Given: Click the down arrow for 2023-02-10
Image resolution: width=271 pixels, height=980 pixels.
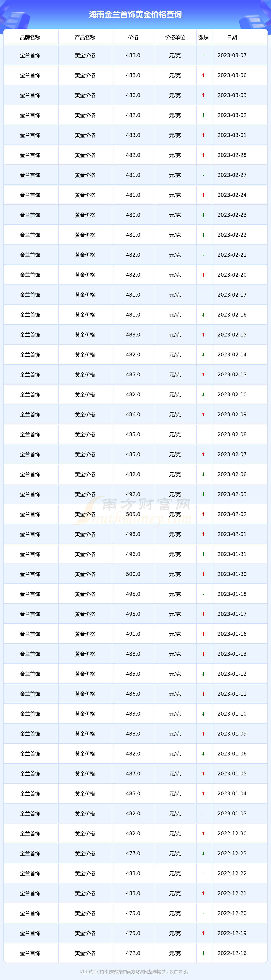Looking at the screenshot, I should pos(203,395).
